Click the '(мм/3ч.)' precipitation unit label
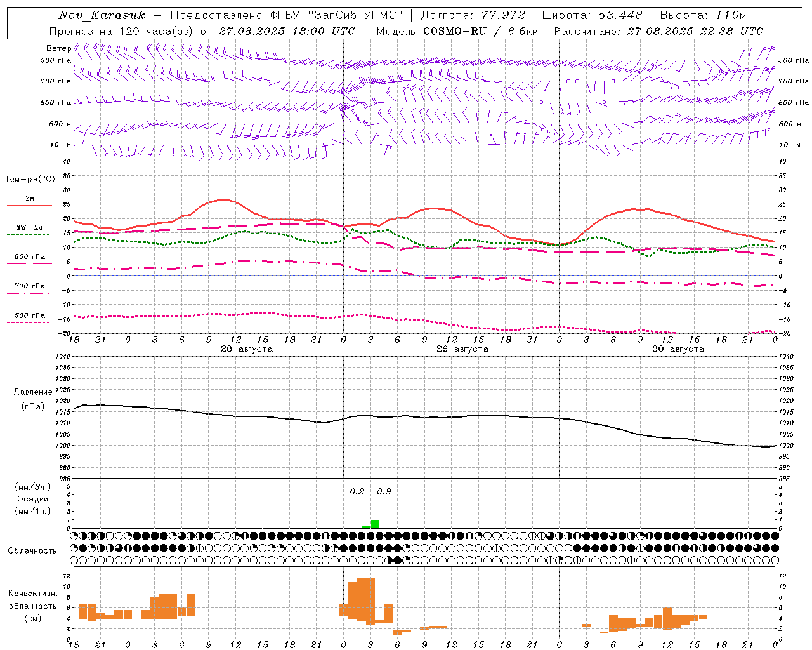Screen dimensions: 812x650 coord(32,487)
